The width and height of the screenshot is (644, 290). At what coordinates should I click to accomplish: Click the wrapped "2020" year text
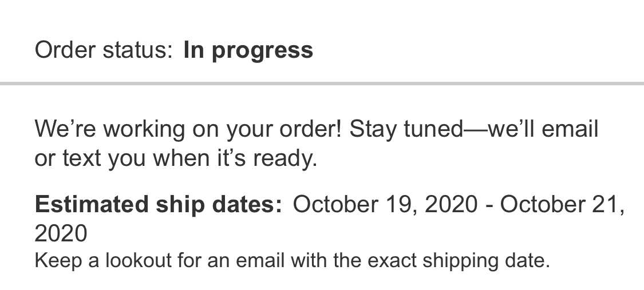(x=61, y=233)
